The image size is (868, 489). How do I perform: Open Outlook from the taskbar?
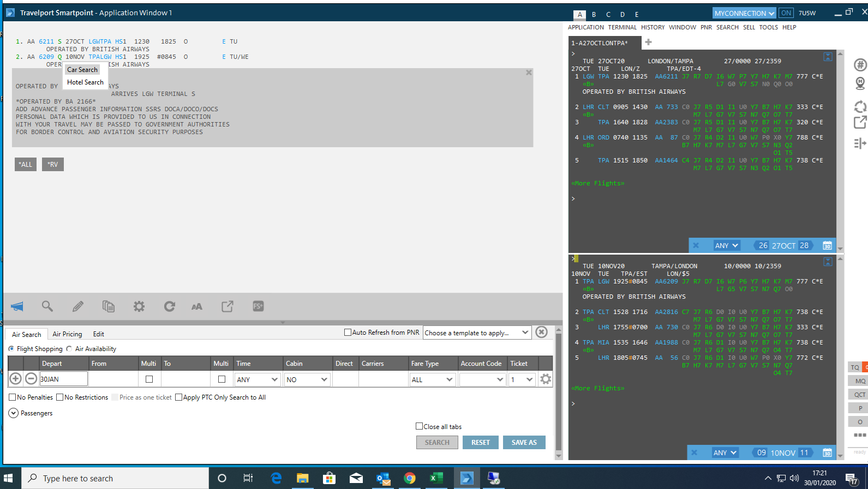(383, 478)
